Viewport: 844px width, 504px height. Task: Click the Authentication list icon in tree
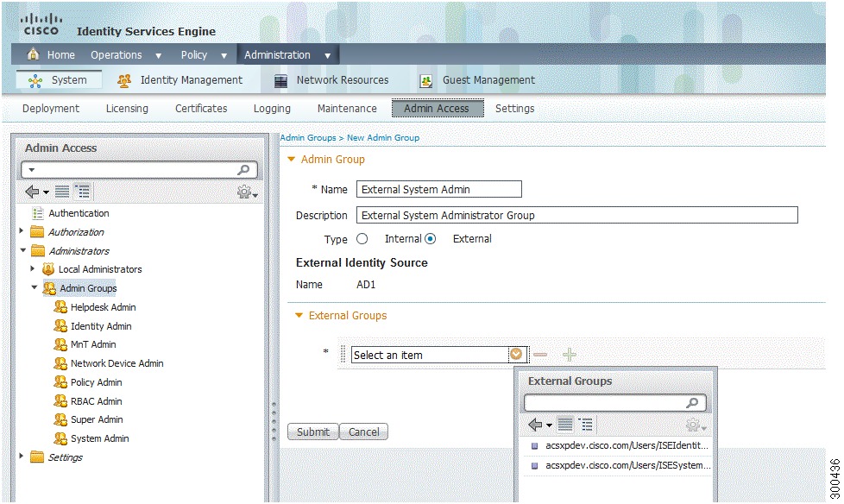pyautogui.click(x=38, y=213)
